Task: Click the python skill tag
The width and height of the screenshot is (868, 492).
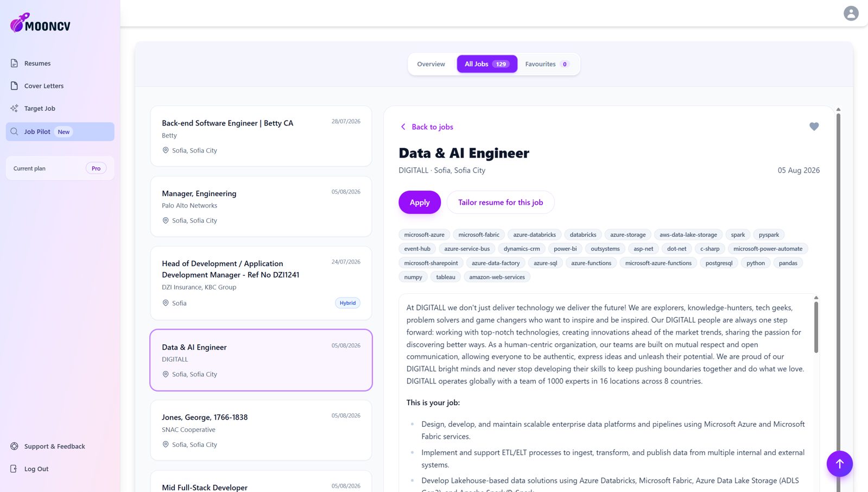Action: pyautogui.click(x=756, y=263)
